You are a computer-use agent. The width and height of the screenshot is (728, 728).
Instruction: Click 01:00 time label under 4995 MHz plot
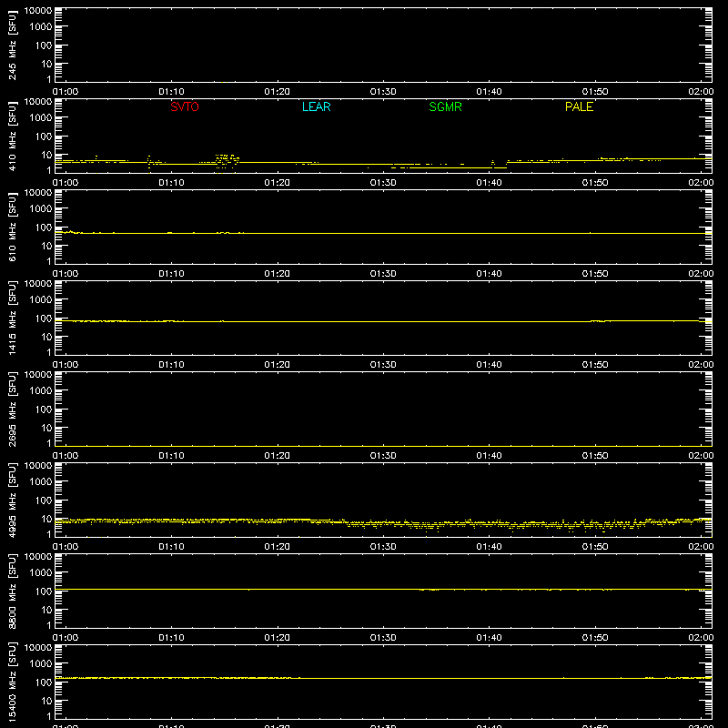tap(66, 547)
